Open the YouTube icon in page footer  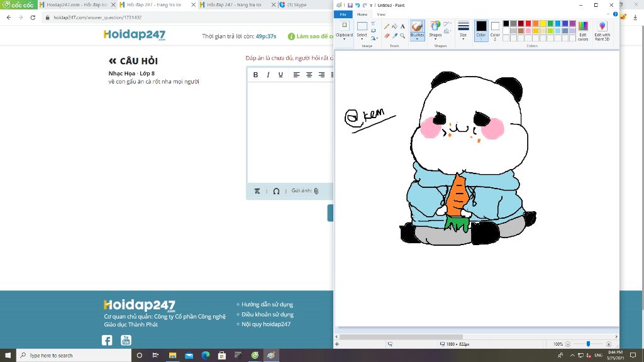[x=126, y=340]
